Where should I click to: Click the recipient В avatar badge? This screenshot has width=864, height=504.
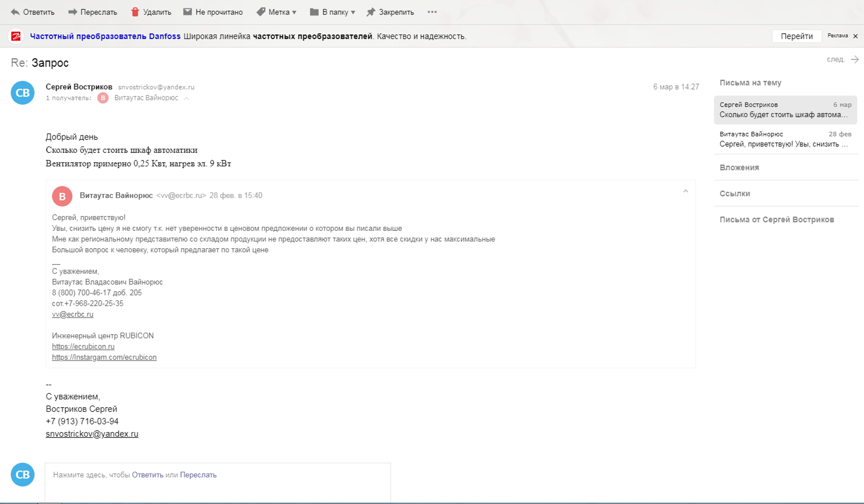(x=103, y=98)
